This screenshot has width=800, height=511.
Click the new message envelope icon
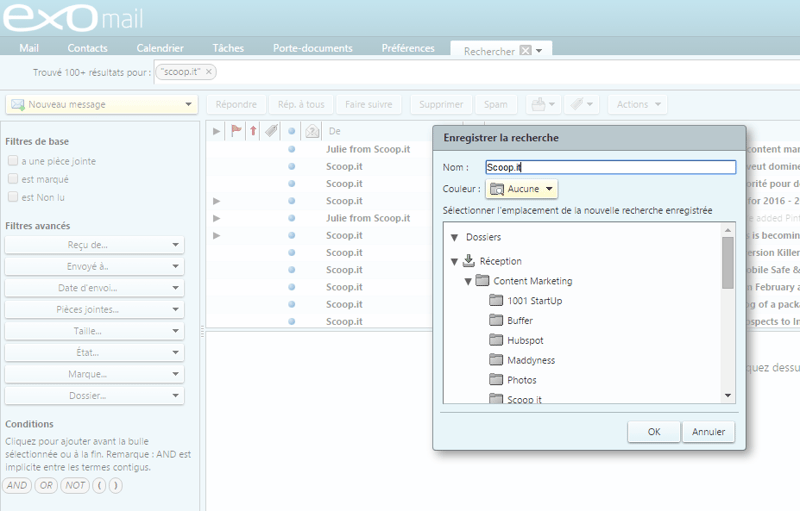click(x=18, y=105)
